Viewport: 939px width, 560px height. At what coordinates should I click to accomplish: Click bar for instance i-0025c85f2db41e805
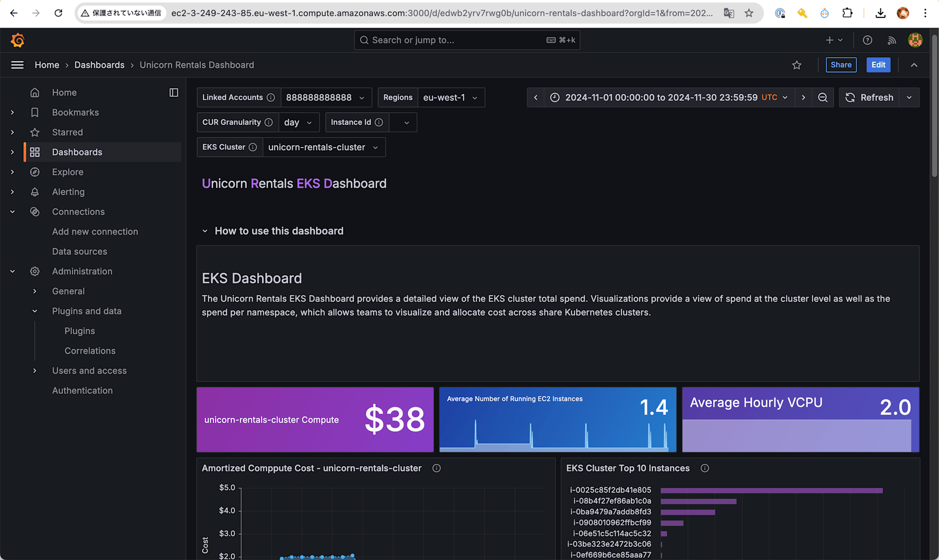[771, 491]
